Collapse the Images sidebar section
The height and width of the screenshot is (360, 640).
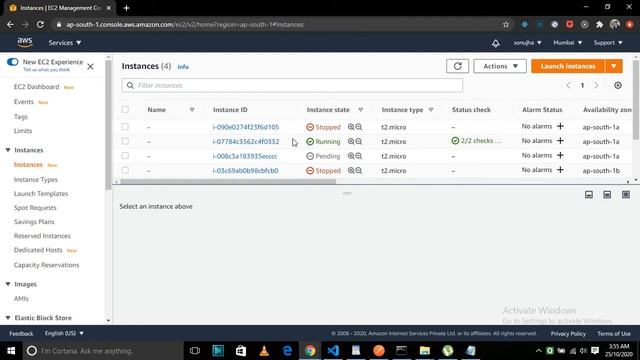(x=8, y=284)
